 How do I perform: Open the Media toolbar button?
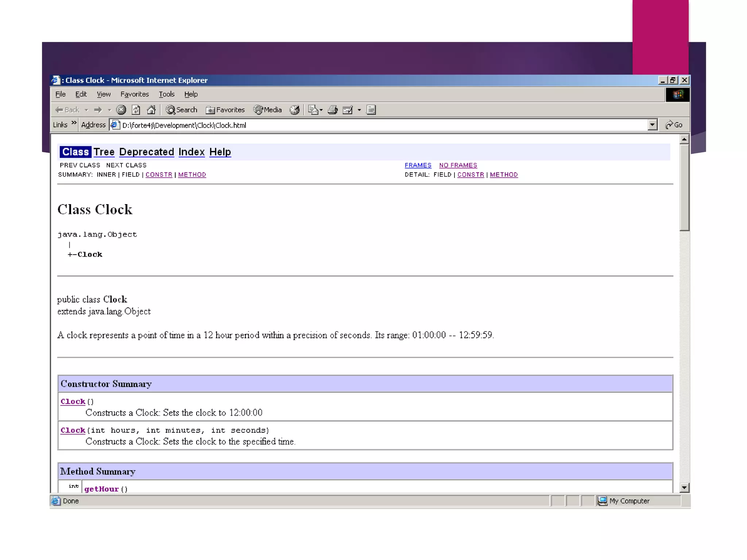tap(268, 110)
